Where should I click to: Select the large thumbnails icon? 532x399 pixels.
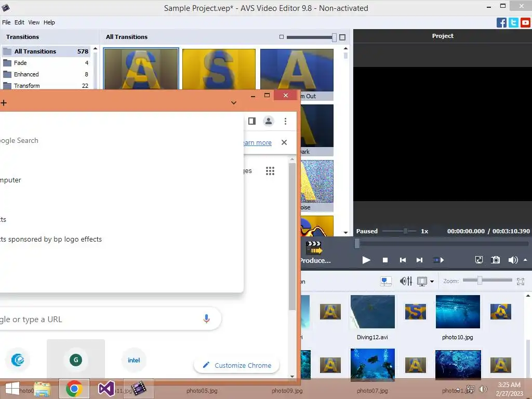pos(342,37)
